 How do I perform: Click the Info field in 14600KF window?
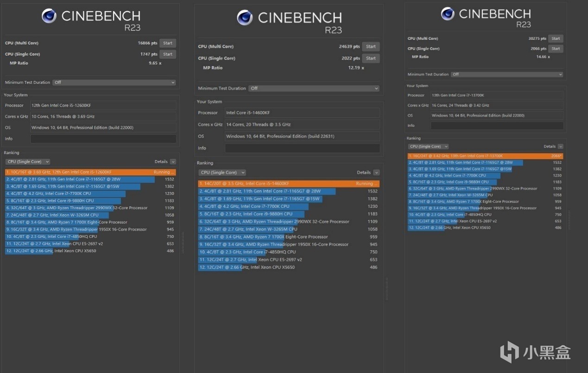point(302,148)
